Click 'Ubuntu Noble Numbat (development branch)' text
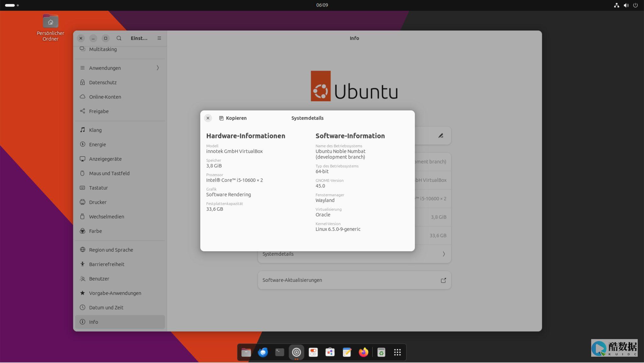The image size is (644, 363). [340, 154]
